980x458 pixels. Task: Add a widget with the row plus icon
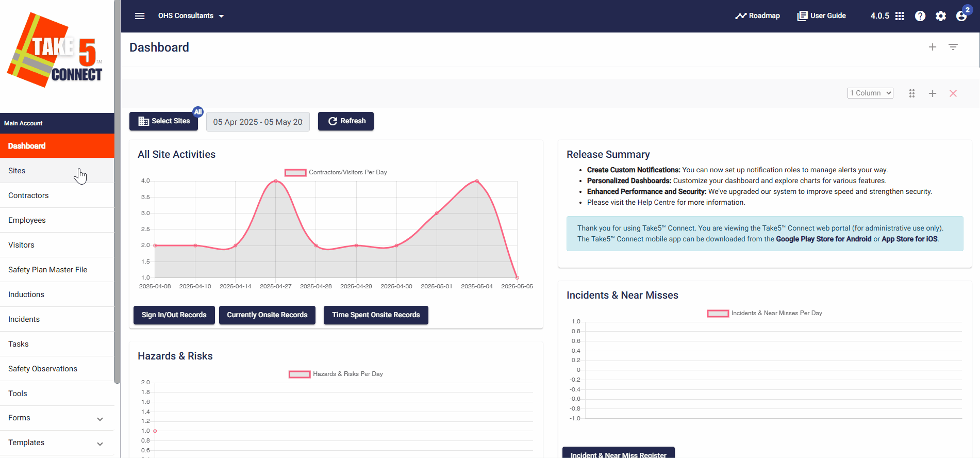(933, 93)
